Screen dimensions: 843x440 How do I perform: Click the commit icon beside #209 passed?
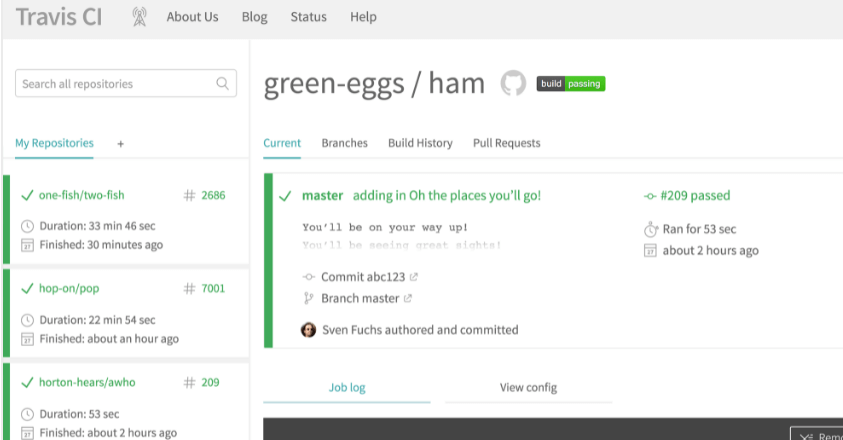tap(650, 196)
